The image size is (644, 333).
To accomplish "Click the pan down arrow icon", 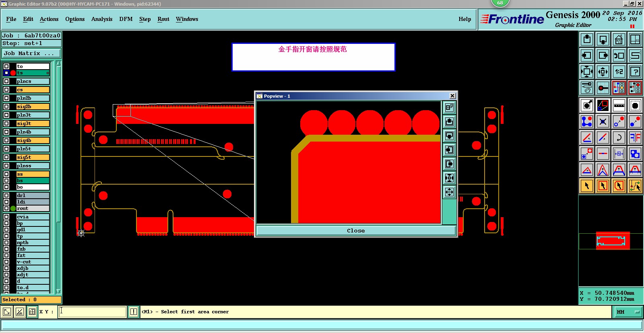I will point(603,39).
